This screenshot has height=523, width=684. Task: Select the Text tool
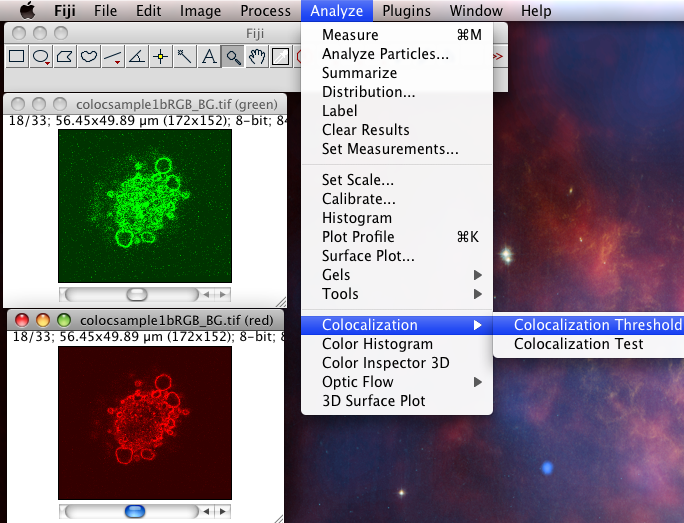pyautogui.click(x=209, y=57)
